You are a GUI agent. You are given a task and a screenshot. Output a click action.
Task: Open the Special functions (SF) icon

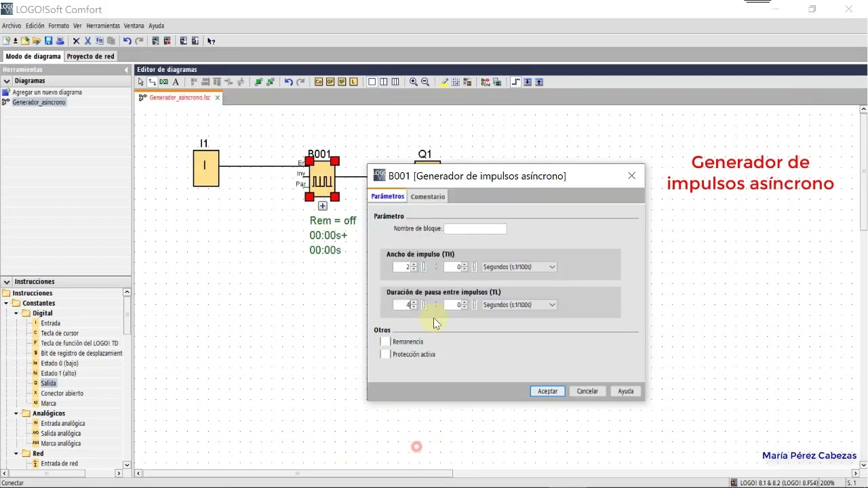342,82
